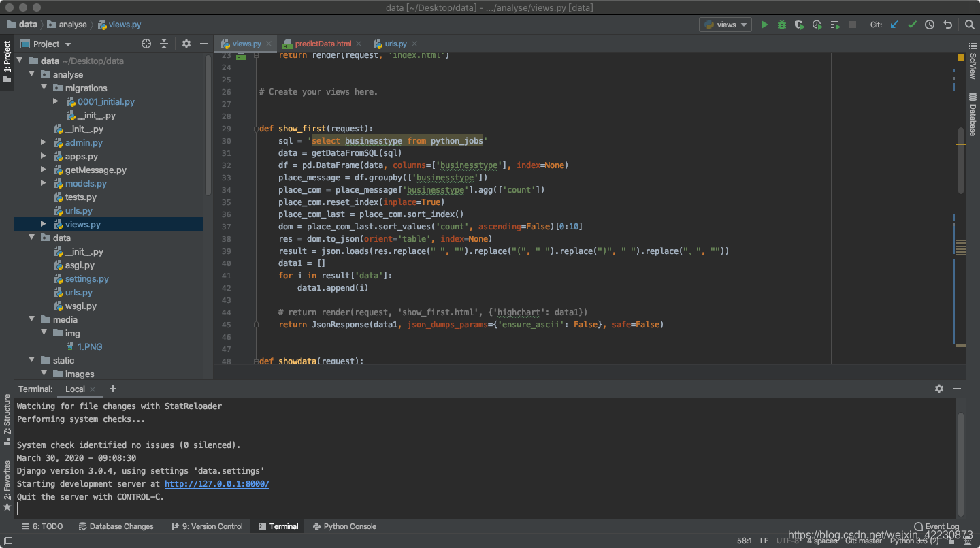
Task: Select 1.PNG in the img folder
Action: click(x=89, y=346)
